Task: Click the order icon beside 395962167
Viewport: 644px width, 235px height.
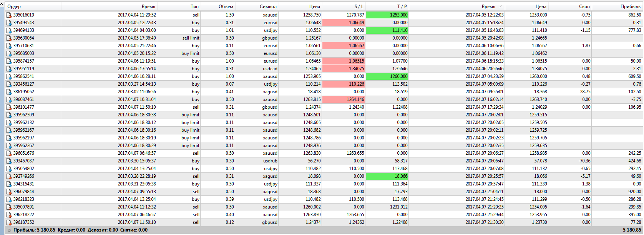Action: [8, 130]
